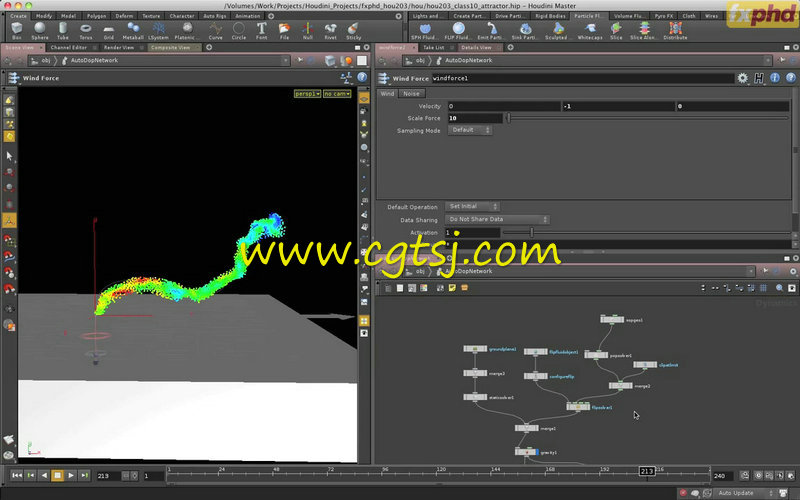The height and width of the screenshot is (500, 800).
Task: Pick the Rivet shelf tool
Action: [x=331, y=30]
